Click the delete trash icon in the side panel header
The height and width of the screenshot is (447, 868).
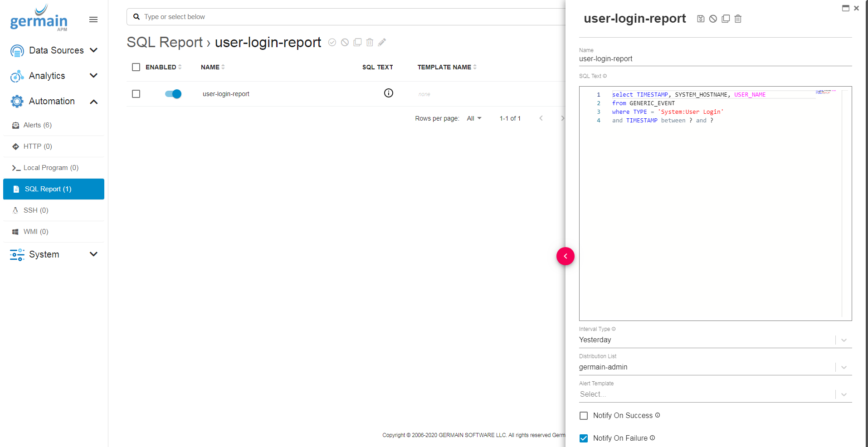738,19
